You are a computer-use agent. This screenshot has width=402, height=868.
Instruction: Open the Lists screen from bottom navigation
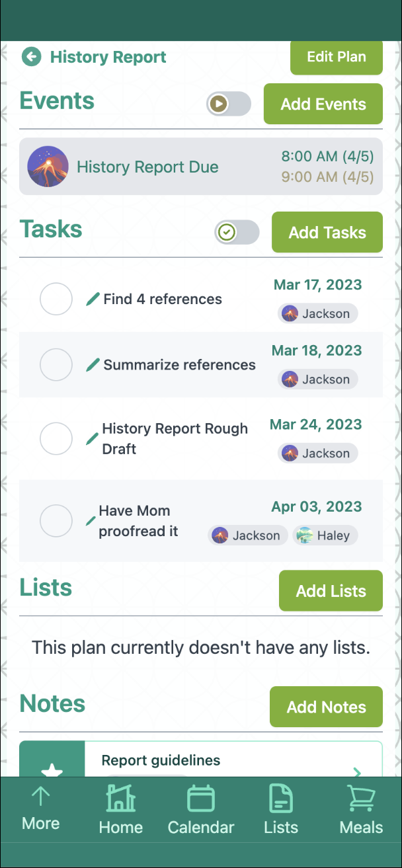(x=280, y=809)
